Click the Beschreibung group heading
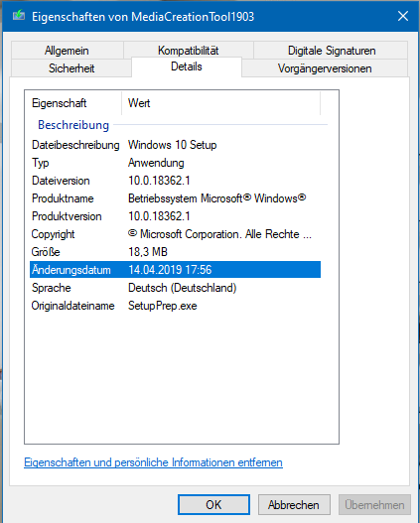The width and height of the screenshot is (420, 523). (73, 125)
